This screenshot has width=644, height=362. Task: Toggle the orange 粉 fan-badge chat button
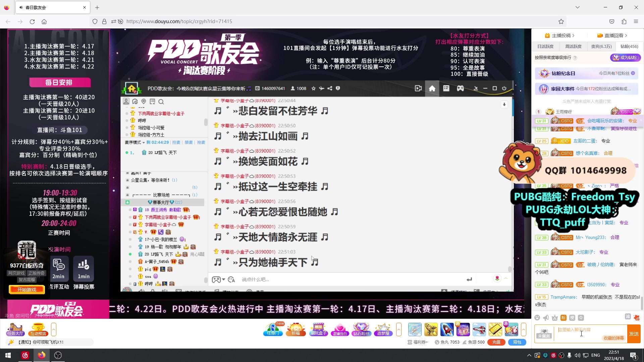tap(563, 318)
